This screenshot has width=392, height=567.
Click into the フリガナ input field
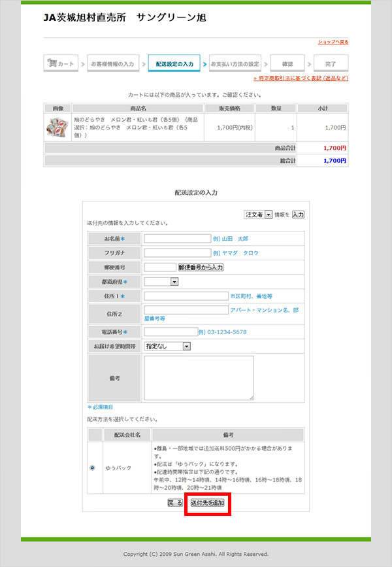[x=178, y=253]
